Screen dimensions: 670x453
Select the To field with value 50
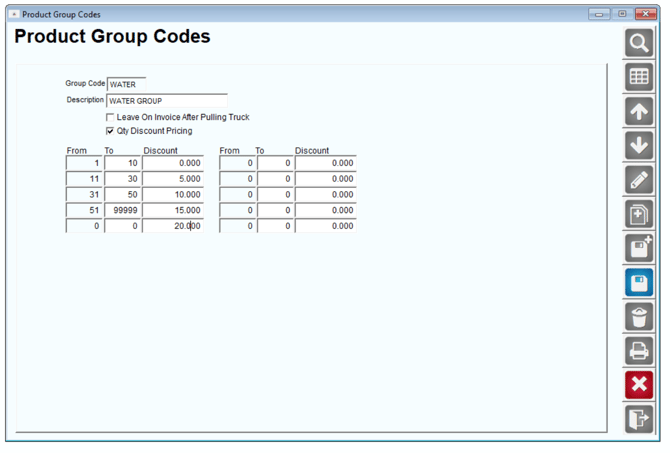point(122,194)
